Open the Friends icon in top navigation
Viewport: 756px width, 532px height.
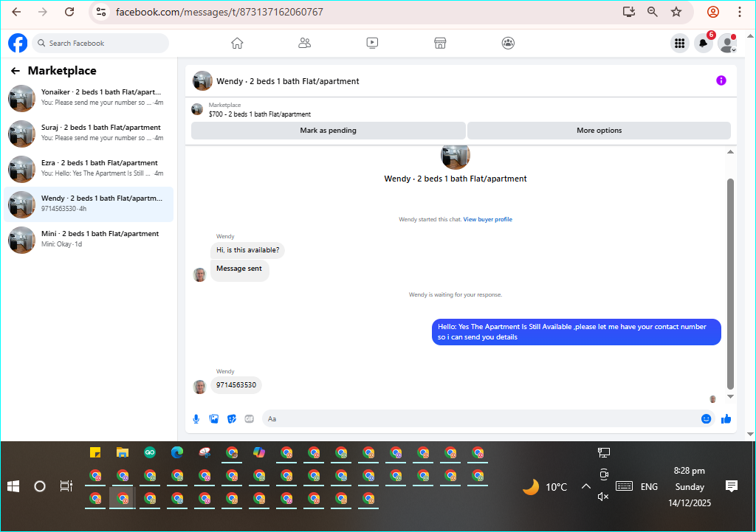coord(305,43)
